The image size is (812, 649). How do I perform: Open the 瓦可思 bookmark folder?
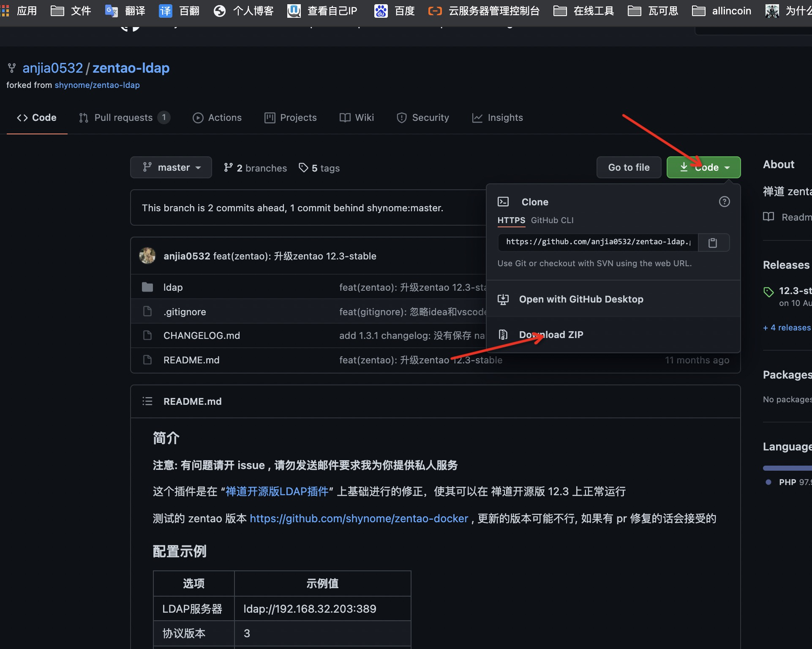tap(653, 11)
